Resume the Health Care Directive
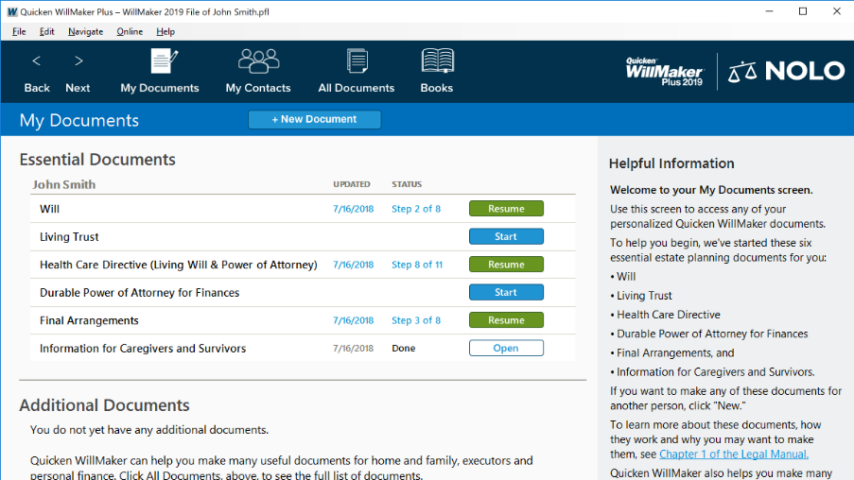Image resolution: width=854 pixels, height=480 pixels. (506, 264)
